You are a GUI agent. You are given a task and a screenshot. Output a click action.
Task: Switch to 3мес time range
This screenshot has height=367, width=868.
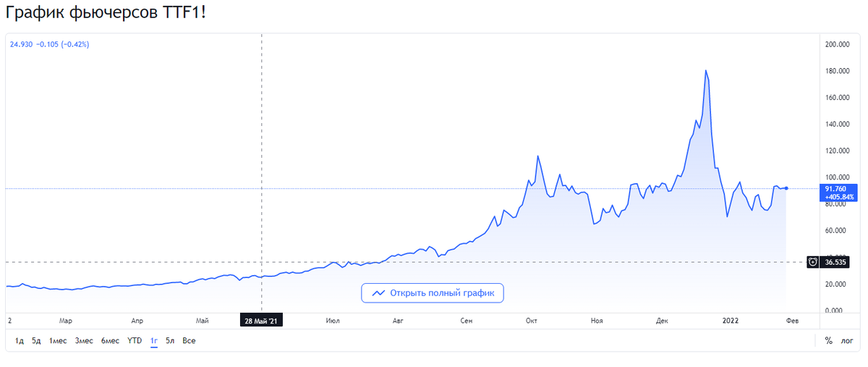coord(83,340)
